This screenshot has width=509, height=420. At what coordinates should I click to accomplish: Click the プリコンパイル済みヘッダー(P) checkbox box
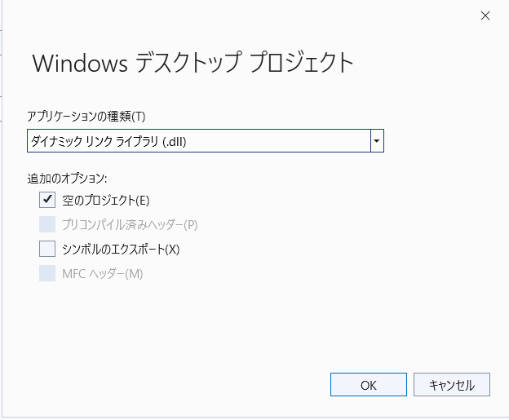pyautogui.click(x=46, y=224)
